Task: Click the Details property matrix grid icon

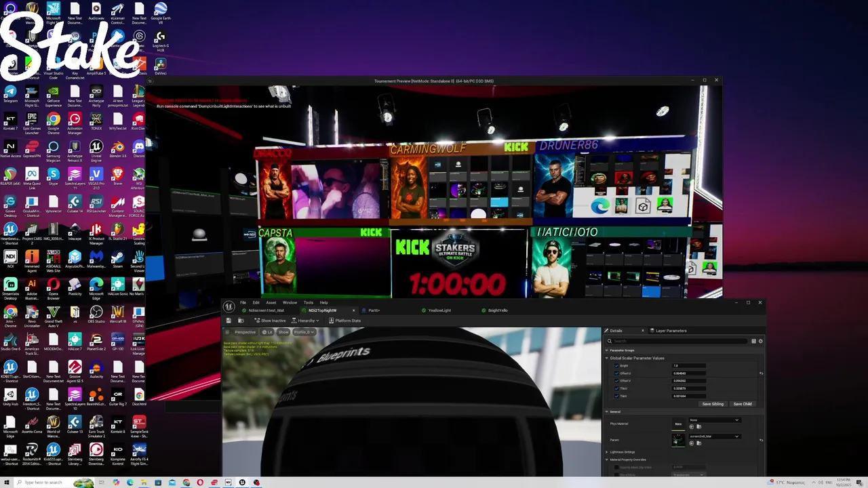Action: (x=753, y=341)
